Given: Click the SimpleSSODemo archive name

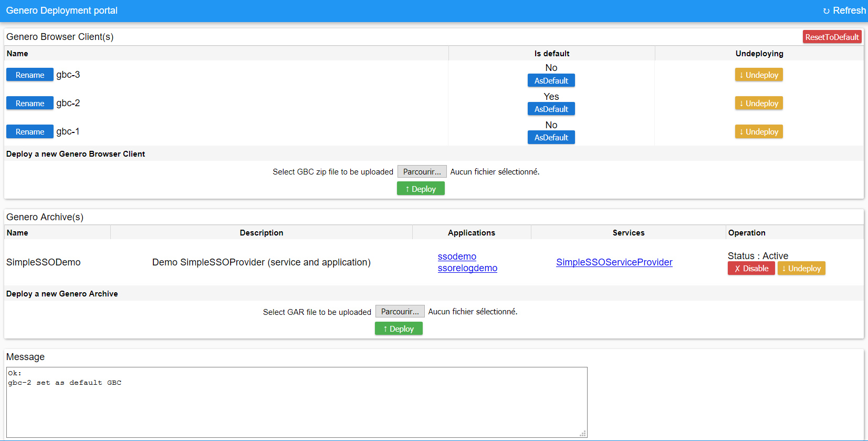Looking at the screenshot, I should (44, 262).
